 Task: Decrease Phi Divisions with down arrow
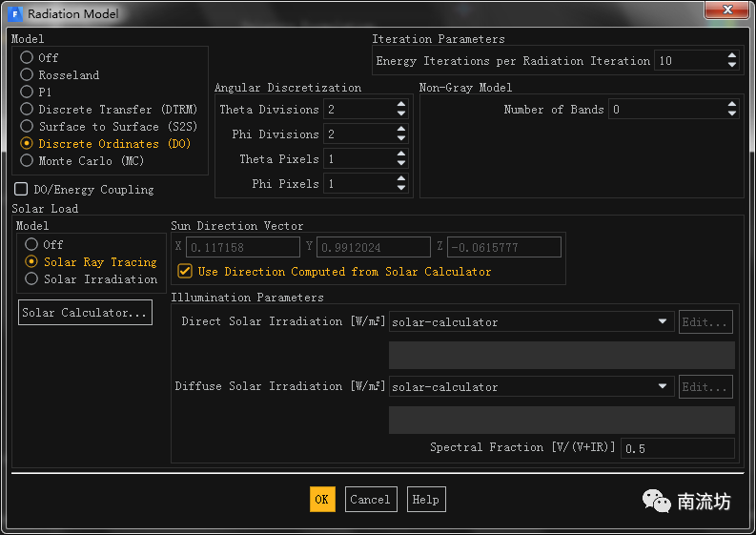[x=401, y=139]
